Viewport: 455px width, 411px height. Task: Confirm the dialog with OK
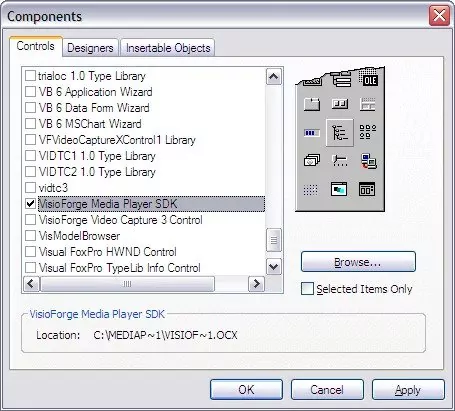pyautogui.click(x=246, y=389)
